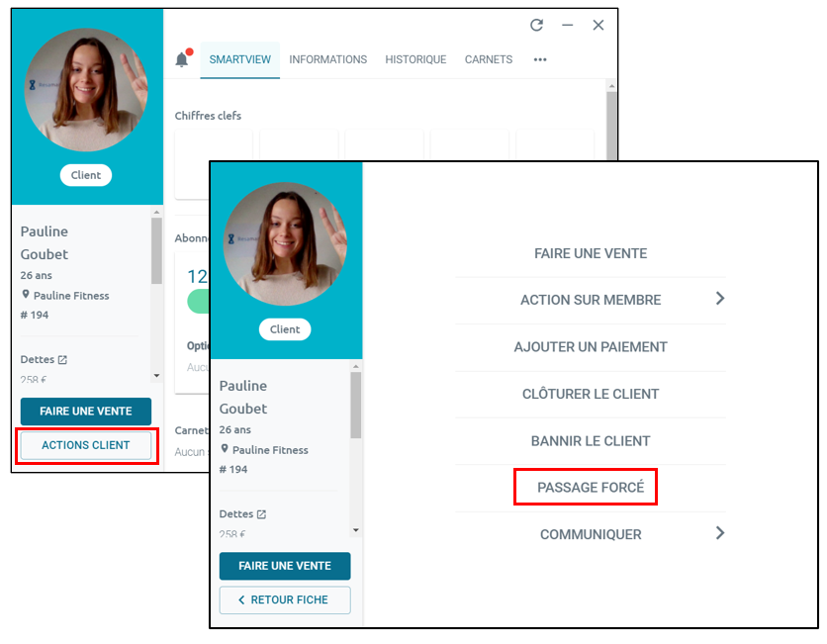
Task: Expand the COMMUNIQUER submenu arrow
Action: 721,534
